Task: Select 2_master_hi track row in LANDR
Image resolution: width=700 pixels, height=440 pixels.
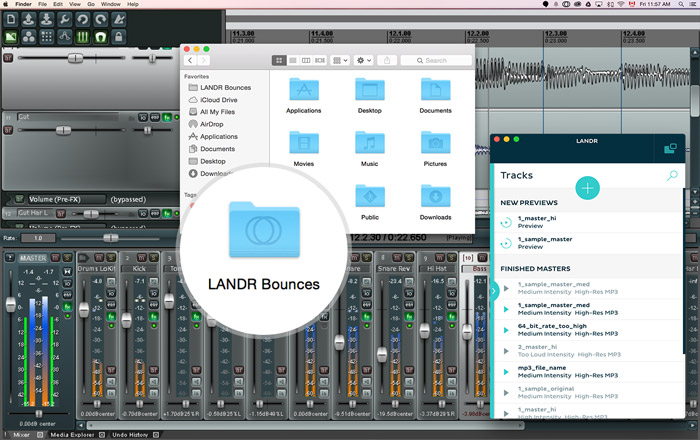Action: 588,351
